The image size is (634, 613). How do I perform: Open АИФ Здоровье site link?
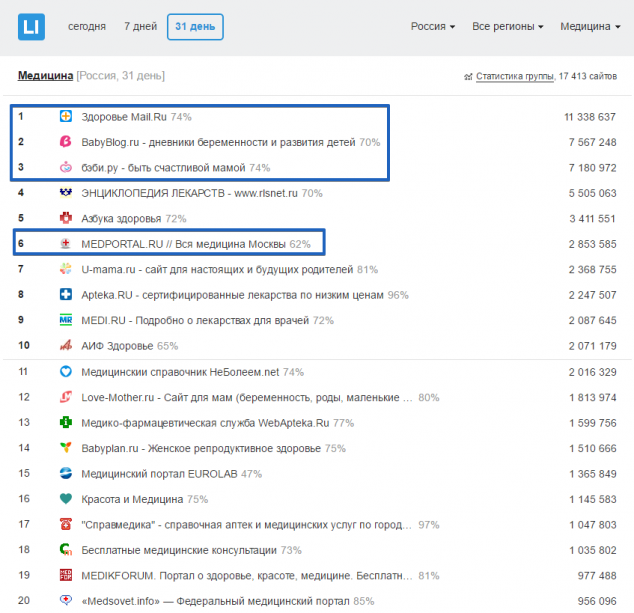pos(117,346)
